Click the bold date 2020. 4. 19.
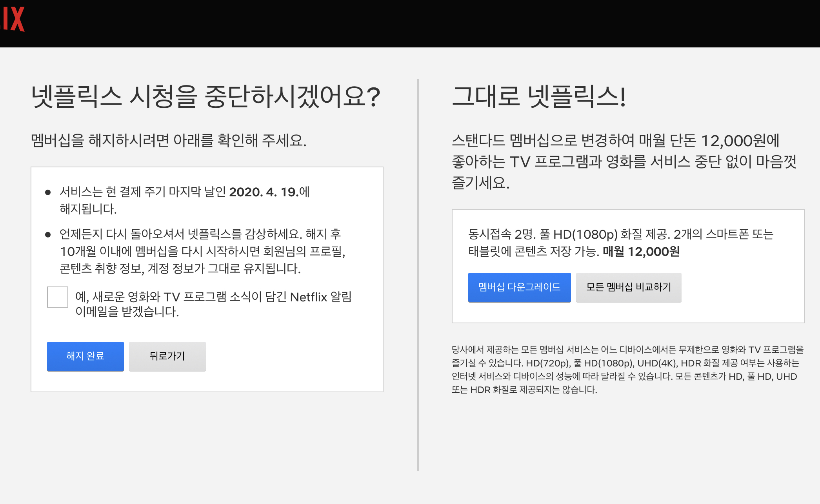820x504 pixels. tap(264, 192)
